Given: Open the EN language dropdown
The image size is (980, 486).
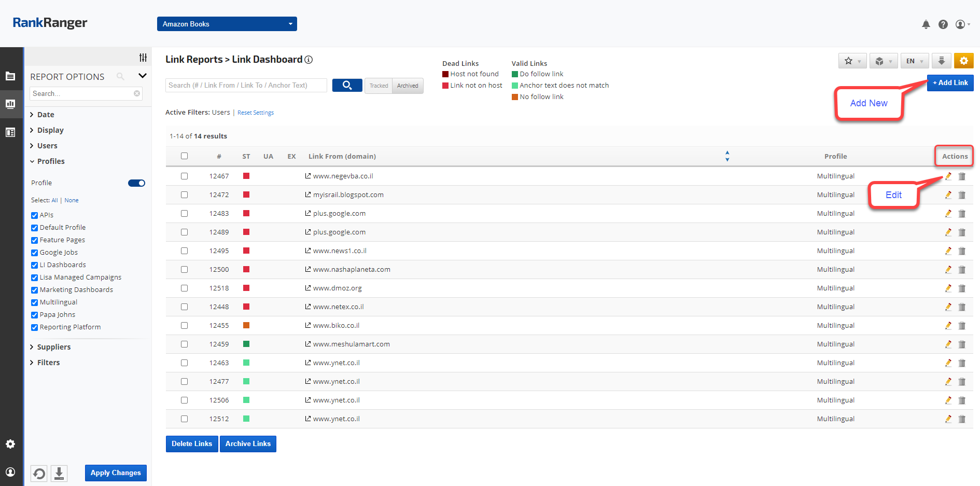Looking at the screenshot, I should tap(914, 61).
